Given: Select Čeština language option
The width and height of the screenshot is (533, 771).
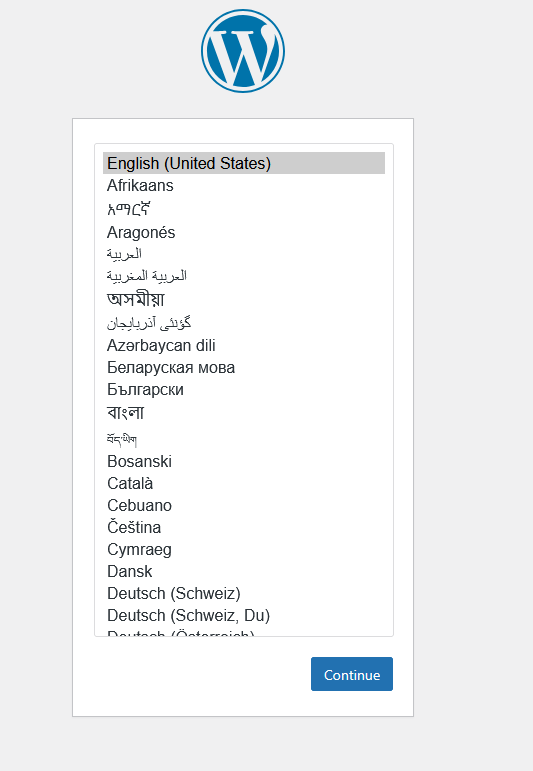Looking at the screenshot, I should pyautogui.click(x=244, y=527).
